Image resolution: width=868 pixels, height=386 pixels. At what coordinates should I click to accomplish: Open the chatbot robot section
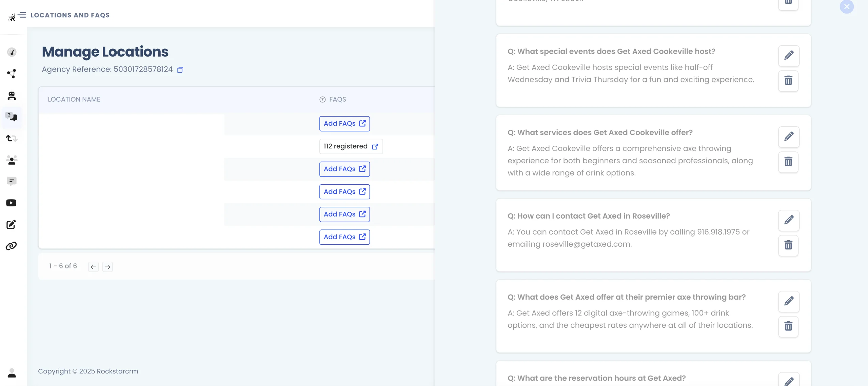(x=12, y=96)
